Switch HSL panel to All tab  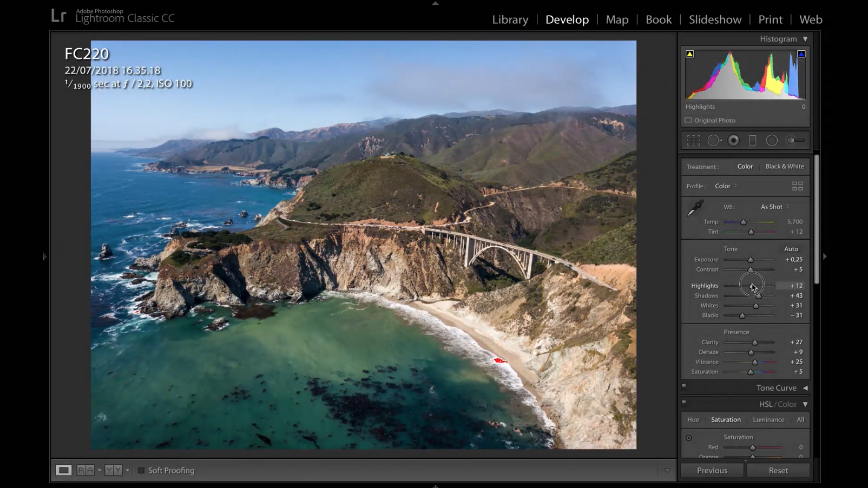click(x=800, y=420)
